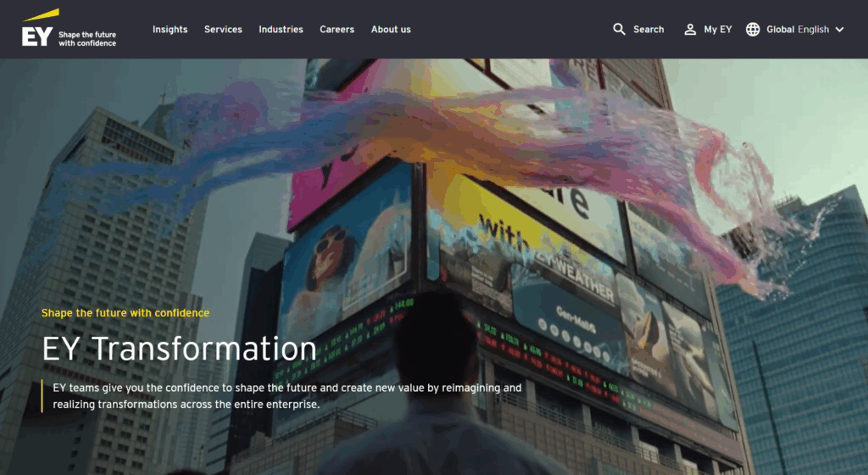Screen dimensions: 868x475
Task: Open the Services menu
Action: 223,30
